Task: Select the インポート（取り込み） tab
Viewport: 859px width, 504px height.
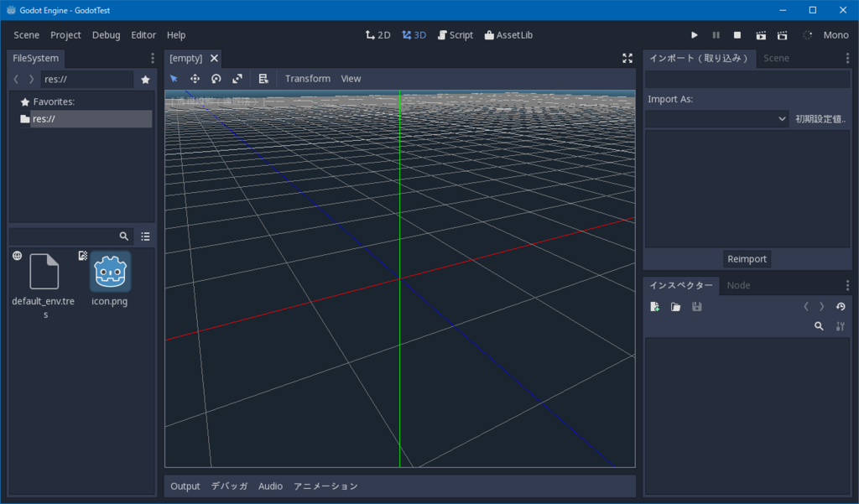Action: pyautogui.click(x=700, y=58)
